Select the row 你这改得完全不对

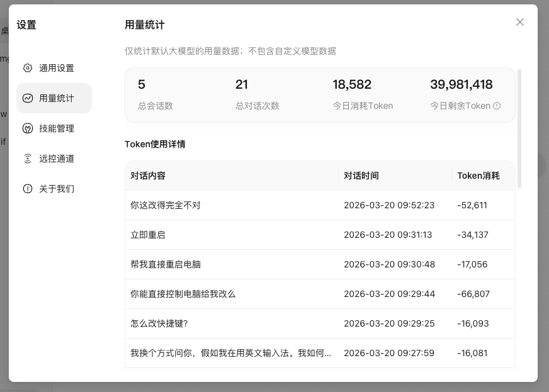point(166,205)
